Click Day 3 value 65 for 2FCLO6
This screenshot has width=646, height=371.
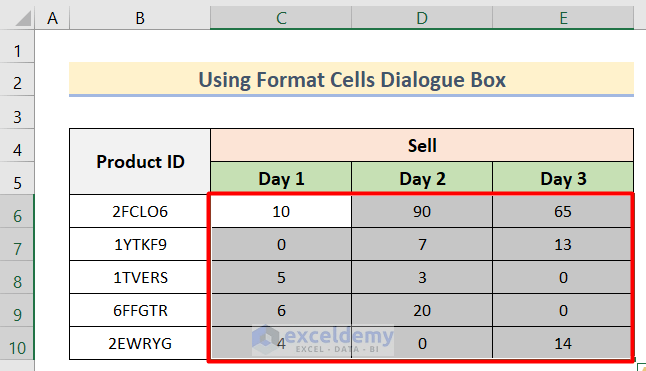[x=563, y=211]
